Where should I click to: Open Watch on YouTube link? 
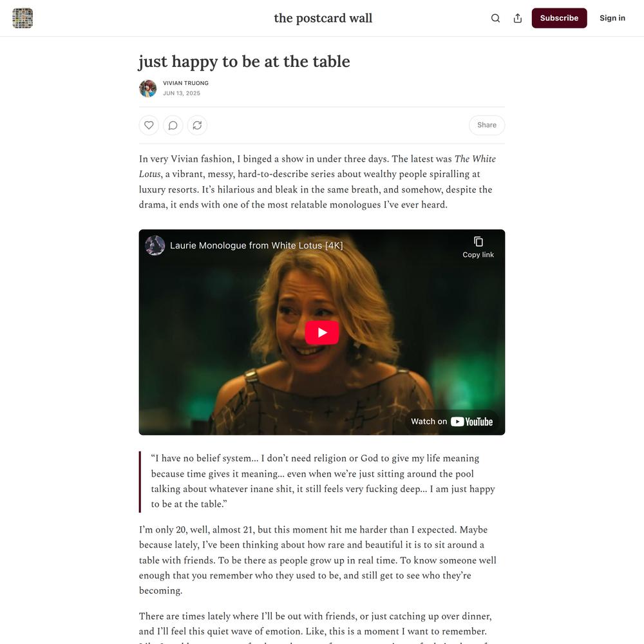tap(452, 421)
